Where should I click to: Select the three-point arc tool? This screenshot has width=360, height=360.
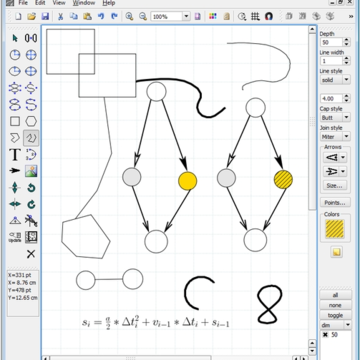(x=31, y=155)
